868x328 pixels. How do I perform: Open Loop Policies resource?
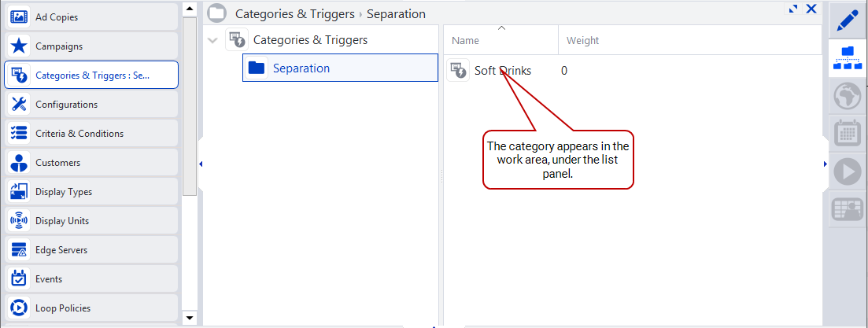tap(91, 308)
